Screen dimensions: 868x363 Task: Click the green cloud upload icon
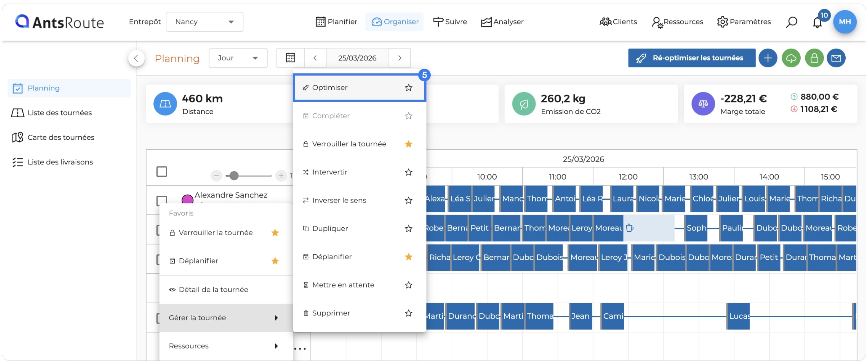[x=791, y=58]
